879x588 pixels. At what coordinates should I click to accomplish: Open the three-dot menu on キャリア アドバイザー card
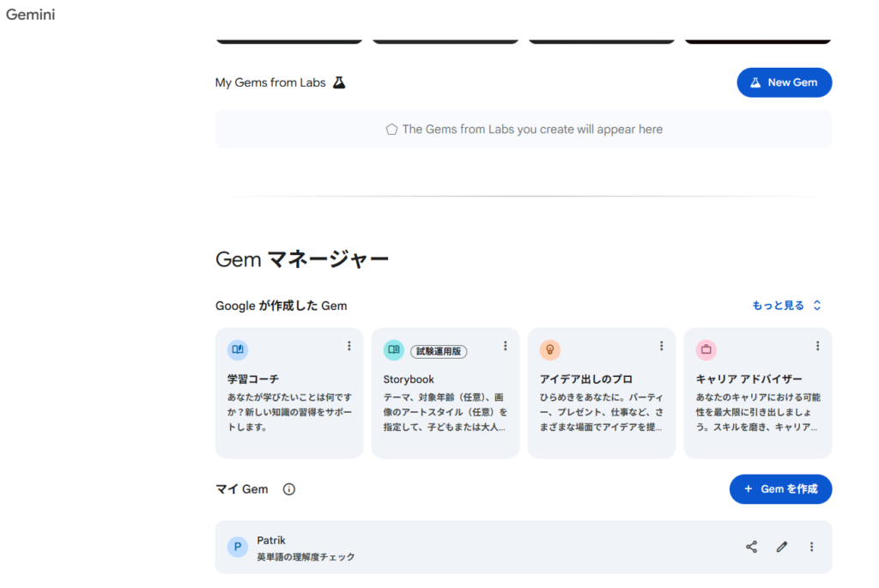[817, 346]
